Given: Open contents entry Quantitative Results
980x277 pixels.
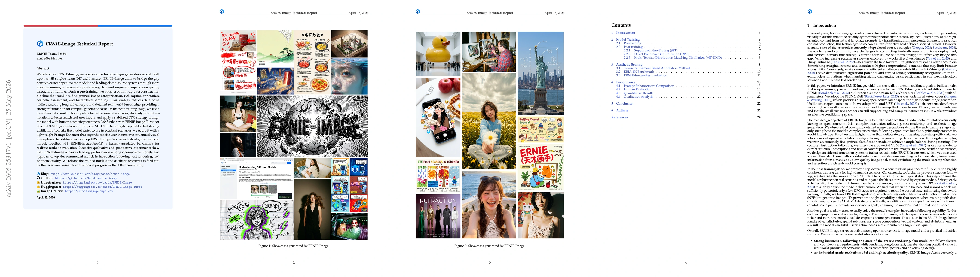Looking at the screenshot, I should pos(634,93).
